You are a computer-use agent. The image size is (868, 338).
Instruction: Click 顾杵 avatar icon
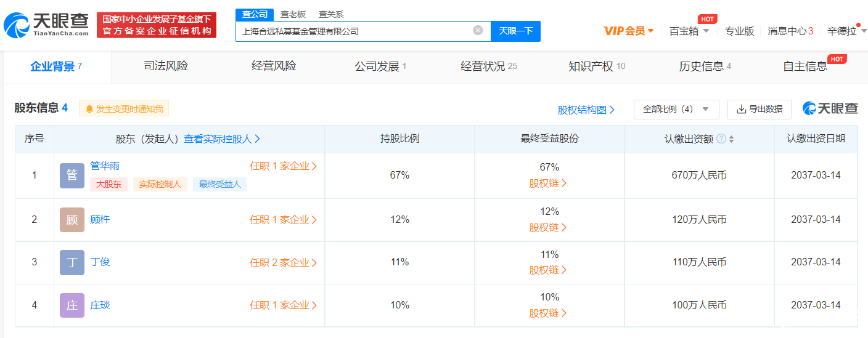(72, 220)
